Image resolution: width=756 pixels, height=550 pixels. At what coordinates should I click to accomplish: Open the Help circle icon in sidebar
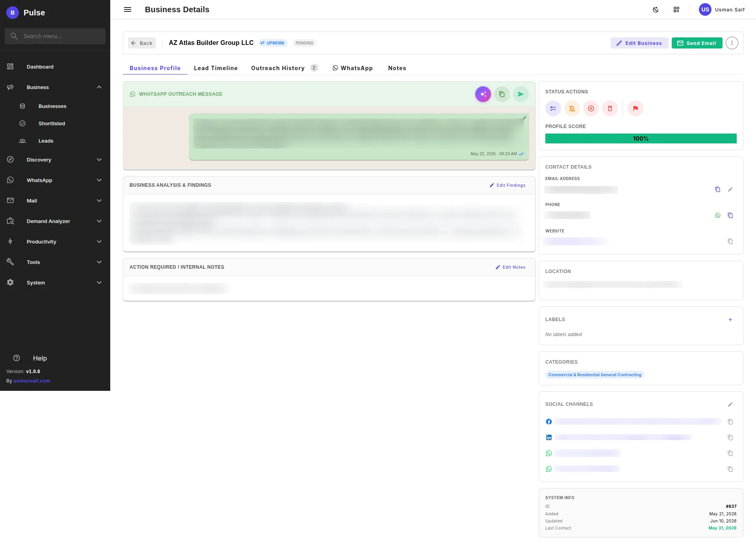pyautogui.click(x=17, y=358)
